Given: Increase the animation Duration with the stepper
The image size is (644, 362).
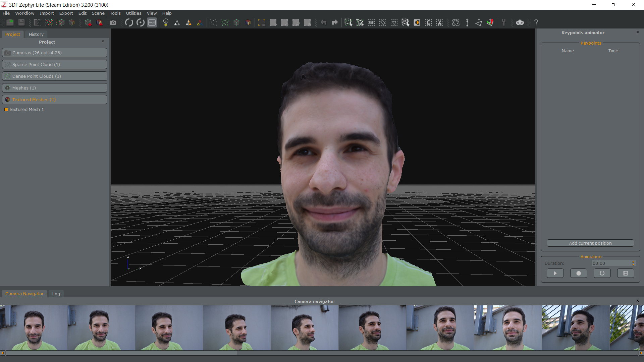Looking at the screenshot, I should (x=633, y=261).
